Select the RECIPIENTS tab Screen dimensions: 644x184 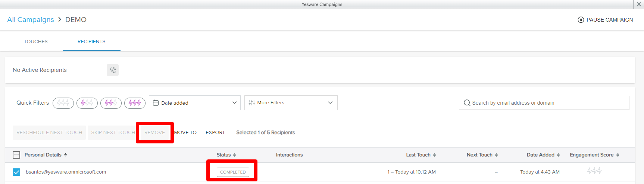coord(91,42)
